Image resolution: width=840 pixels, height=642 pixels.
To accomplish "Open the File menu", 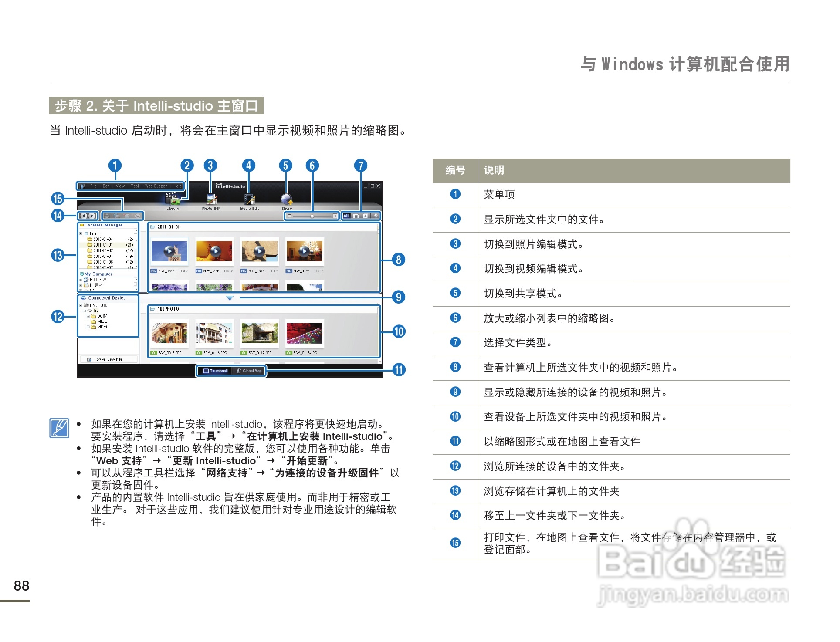I will [x=93, y=186].
